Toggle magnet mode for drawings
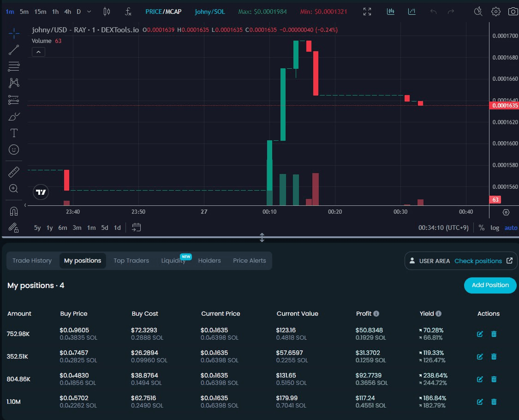The image size is (519, 420). (14, 211)
